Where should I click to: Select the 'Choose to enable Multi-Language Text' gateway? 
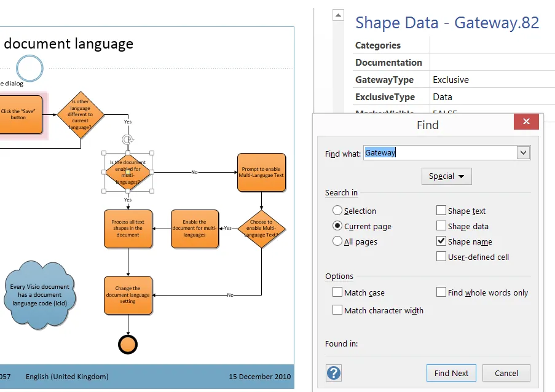262,229
